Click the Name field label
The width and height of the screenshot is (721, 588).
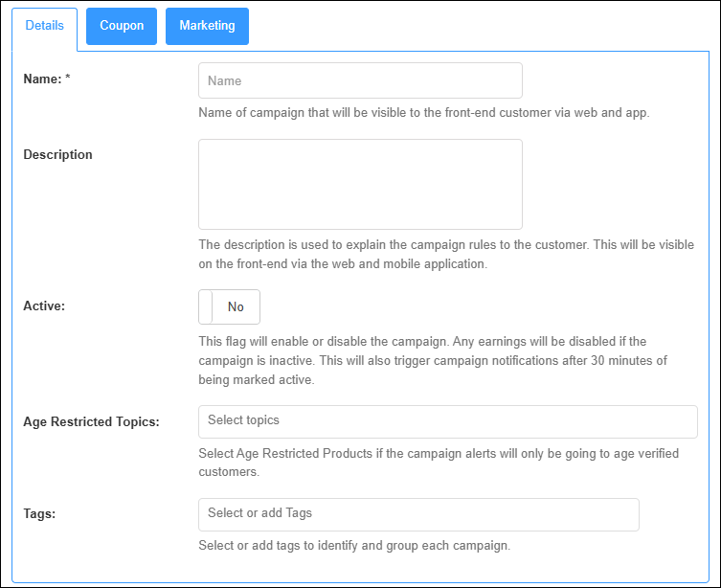click(x=41, y=79)
